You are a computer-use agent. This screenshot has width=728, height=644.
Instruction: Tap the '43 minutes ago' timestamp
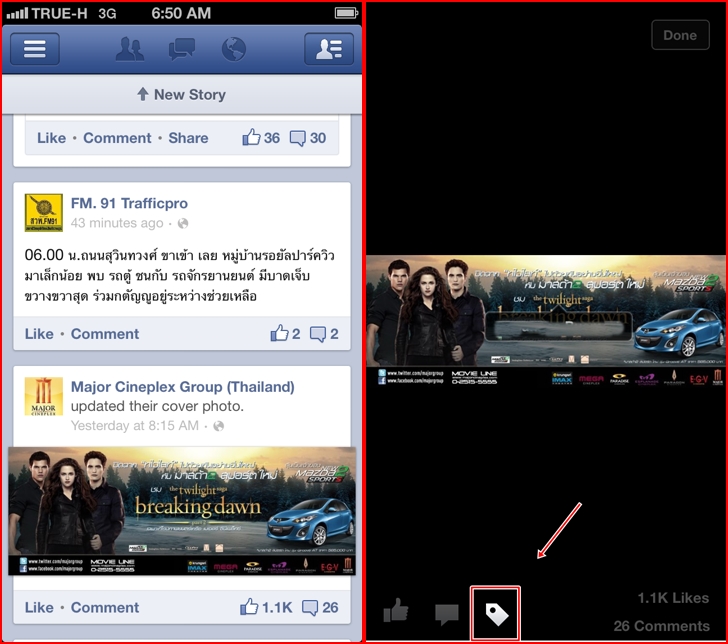[x=117, y=223]
